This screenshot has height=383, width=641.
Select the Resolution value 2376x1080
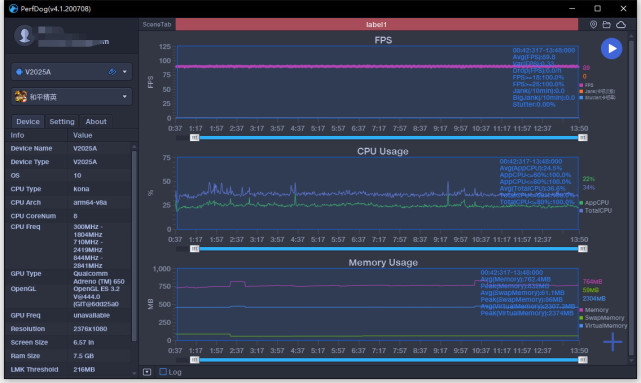click(90, 329)
